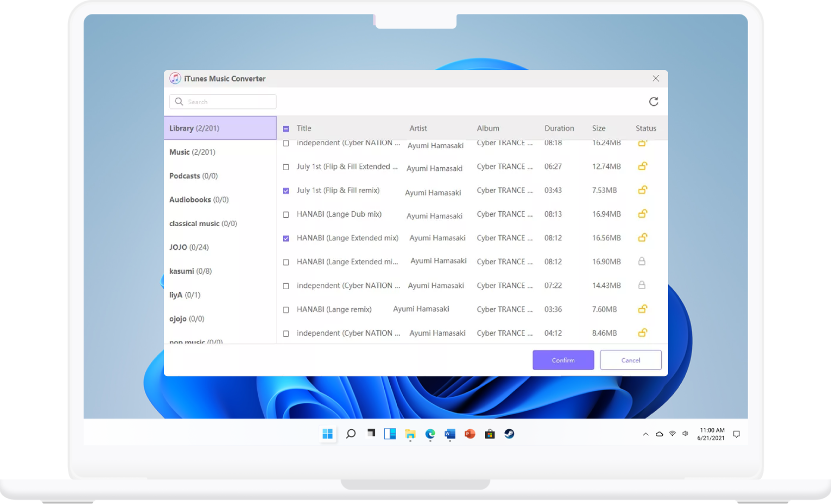
Task: Open liyA (0/1) playlist
Action: point(220,295)
